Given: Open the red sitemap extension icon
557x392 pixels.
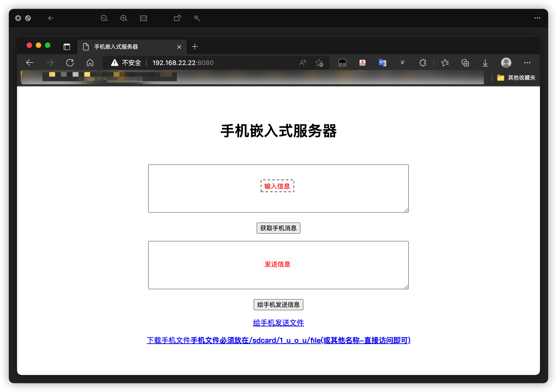Looking at the screenshot, I should tap(362, 63).
